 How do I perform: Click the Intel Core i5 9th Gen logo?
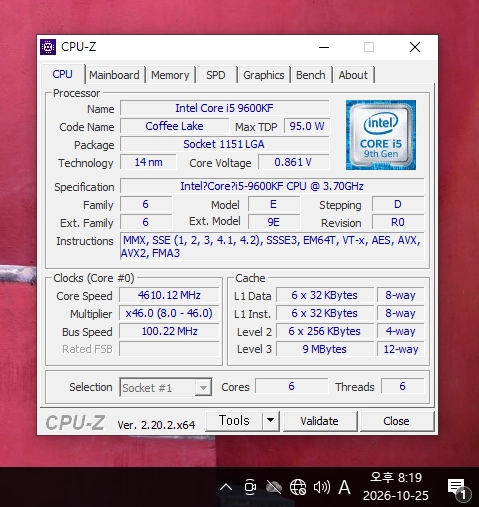click(x=381, y=135)
